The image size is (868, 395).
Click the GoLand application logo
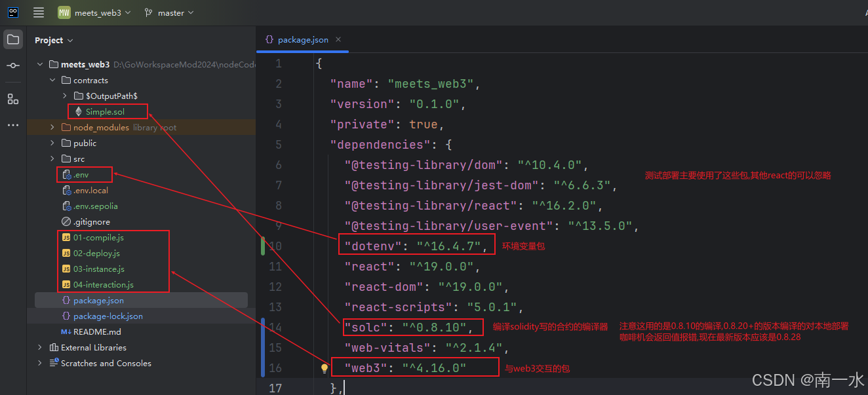coord(13,12)
